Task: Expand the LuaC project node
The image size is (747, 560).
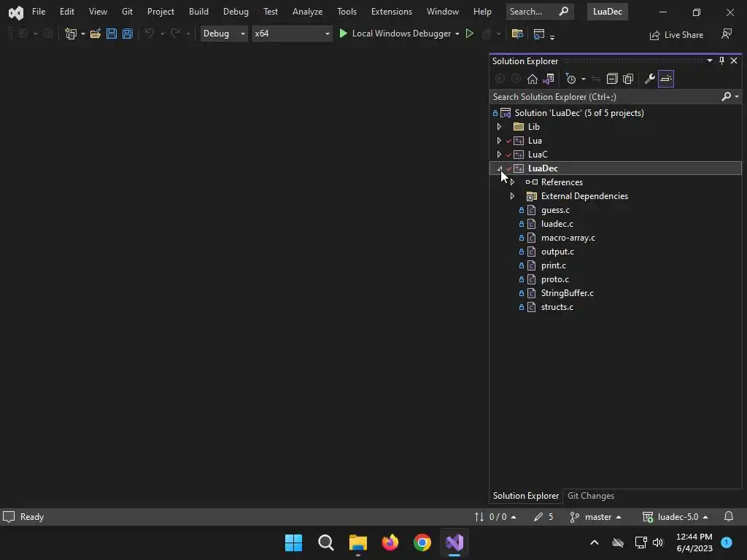Action: click(x=499, y=155)
